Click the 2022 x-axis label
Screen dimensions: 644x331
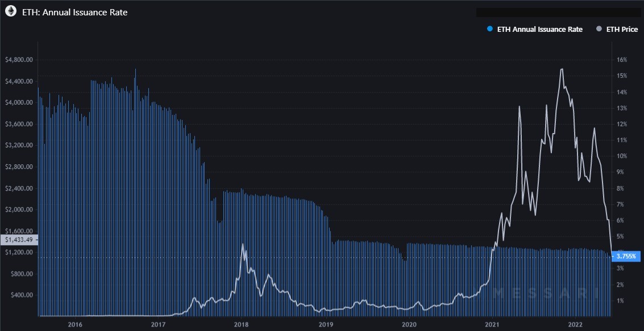(576, 324)
